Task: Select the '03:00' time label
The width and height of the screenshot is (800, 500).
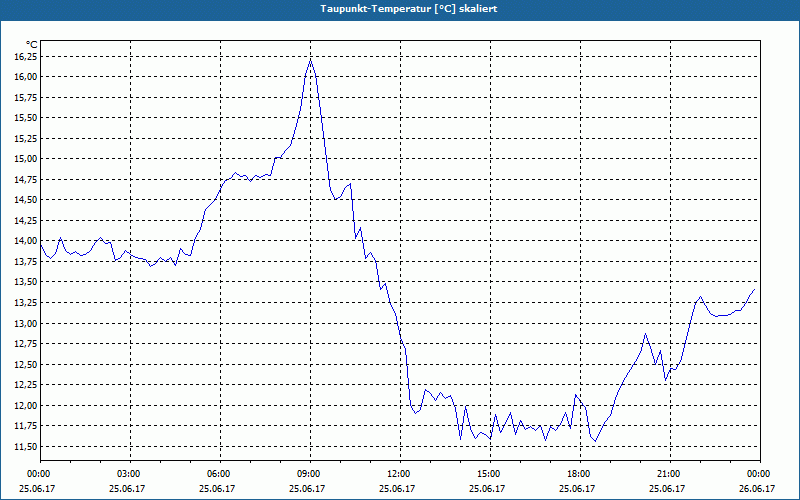Action: click(130, 474)
